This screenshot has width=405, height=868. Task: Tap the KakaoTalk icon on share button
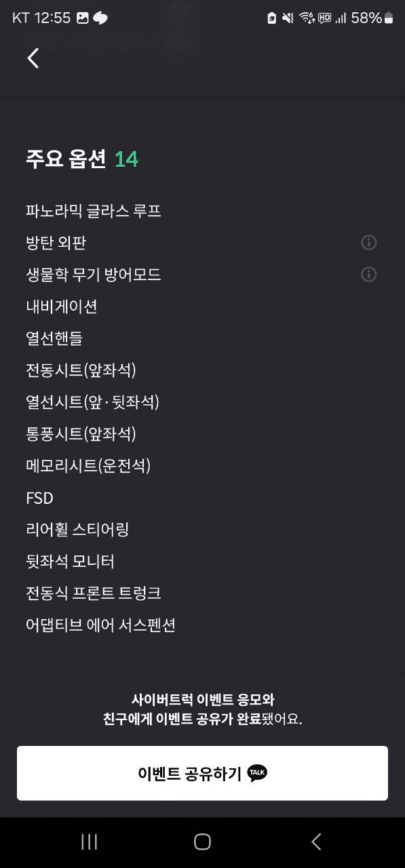pos(257,773)
